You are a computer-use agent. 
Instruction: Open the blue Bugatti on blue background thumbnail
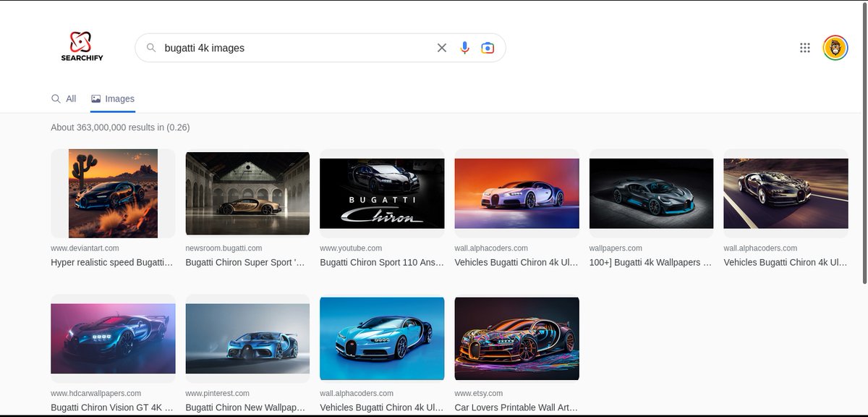(x=382, y=338)
